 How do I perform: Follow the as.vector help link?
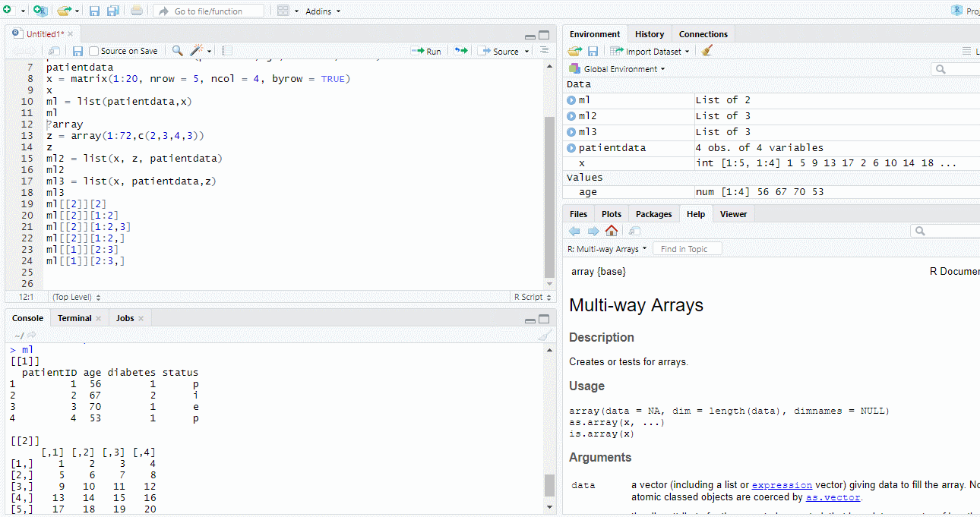833,497
